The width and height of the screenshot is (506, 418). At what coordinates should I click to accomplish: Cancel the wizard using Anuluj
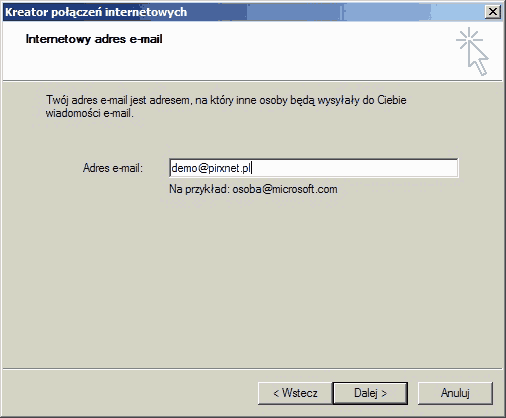click(x=455, y=393)
